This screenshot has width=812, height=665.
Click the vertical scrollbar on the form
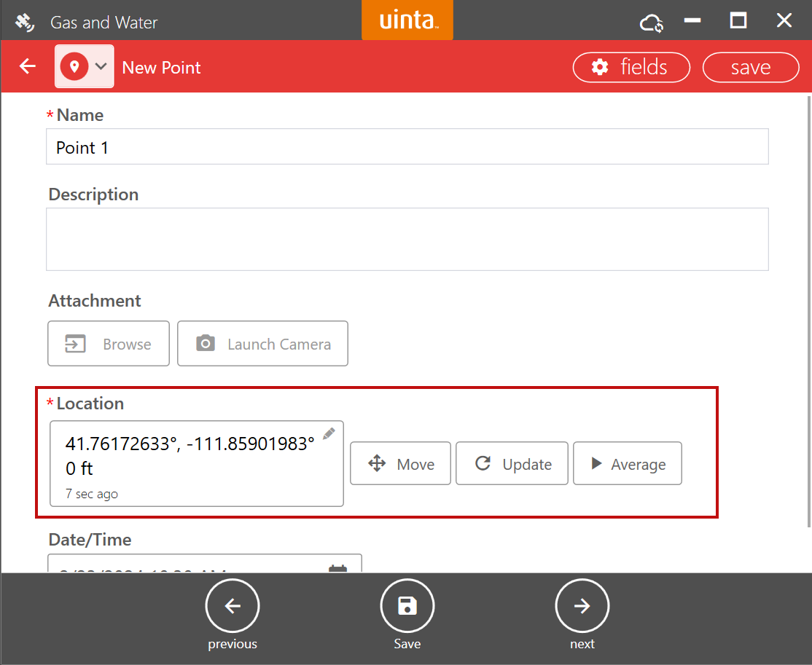[x=808, y=306]
